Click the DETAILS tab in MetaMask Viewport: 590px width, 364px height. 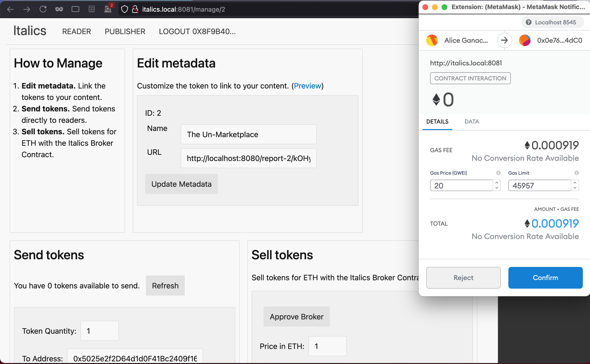(x=437, y=121)
